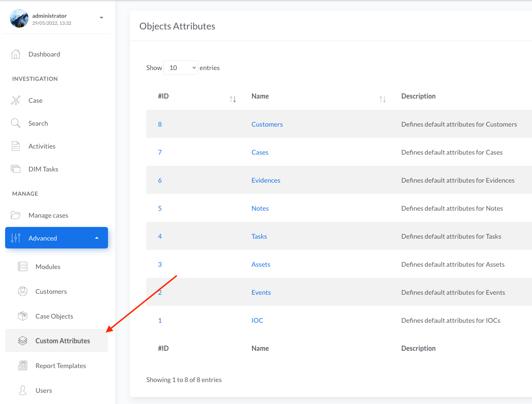Image resolution: width=532 pixels, height=404 pixels.
Task: Click the Case Objects box icon
Action: 22,316
